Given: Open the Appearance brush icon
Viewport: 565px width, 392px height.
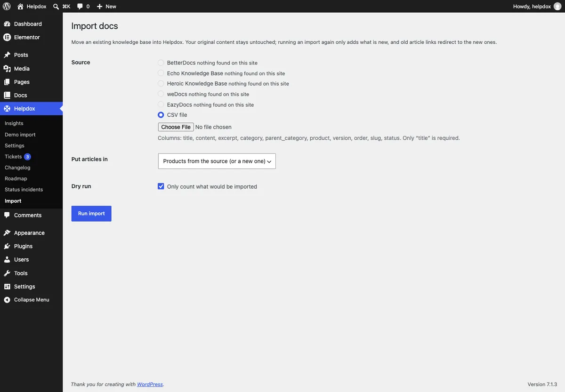Looking at the screenshot, I should coord(7,233).
